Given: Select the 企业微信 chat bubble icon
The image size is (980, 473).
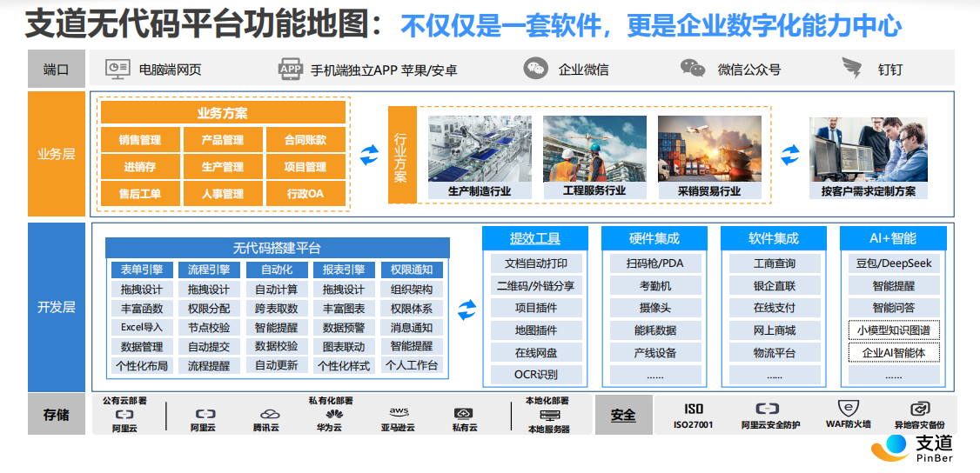Looking at the screenshot, I should point(535,69).
